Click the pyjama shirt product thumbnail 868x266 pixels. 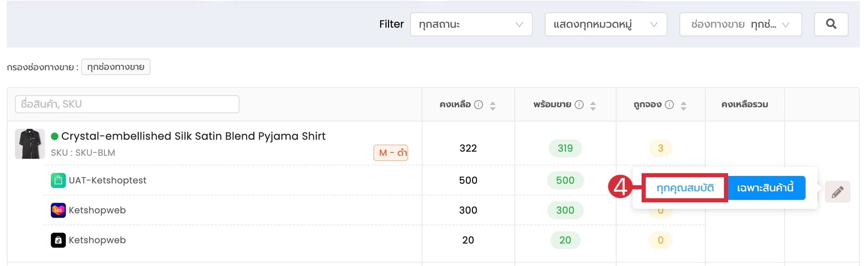point(30,144)
